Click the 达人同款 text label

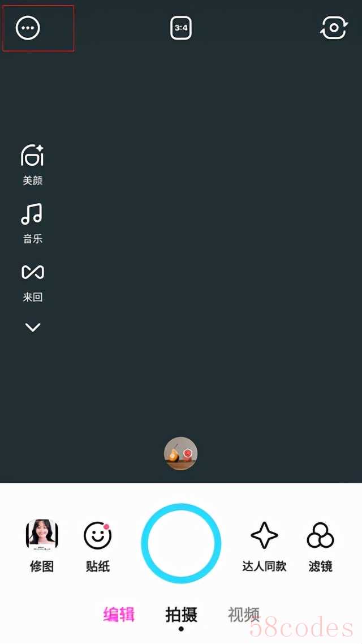[x=264, y=566]
